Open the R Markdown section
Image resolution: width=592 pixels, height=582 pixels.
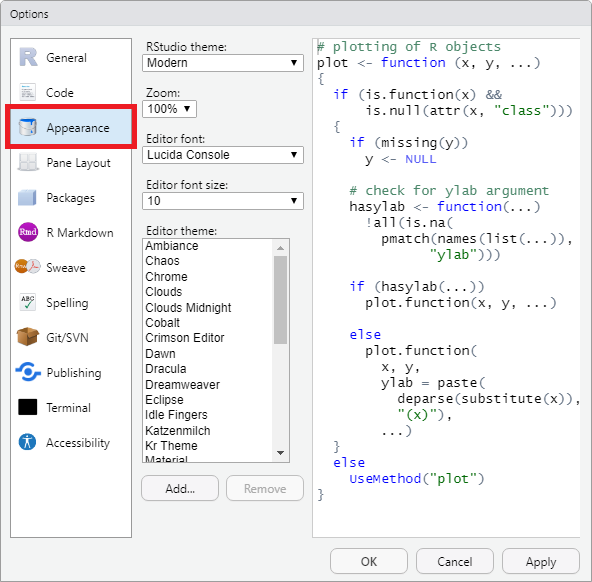(71, 233)
